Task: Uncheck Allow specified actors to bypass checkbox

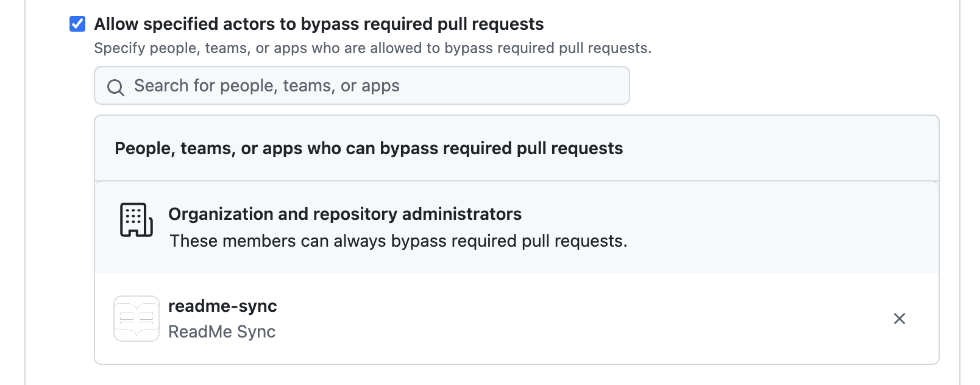Action: click(77, 24)
